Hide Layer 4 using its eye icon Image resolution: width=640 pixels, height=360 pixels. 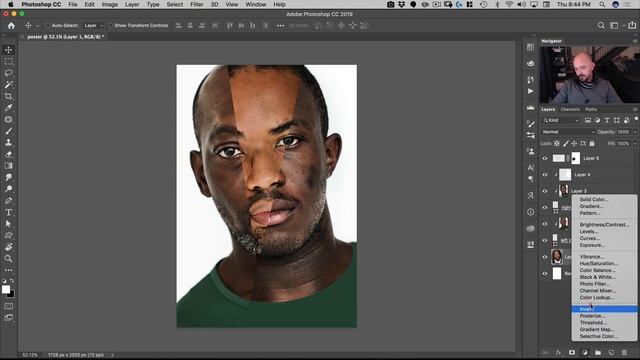click(x=545, y=175)
